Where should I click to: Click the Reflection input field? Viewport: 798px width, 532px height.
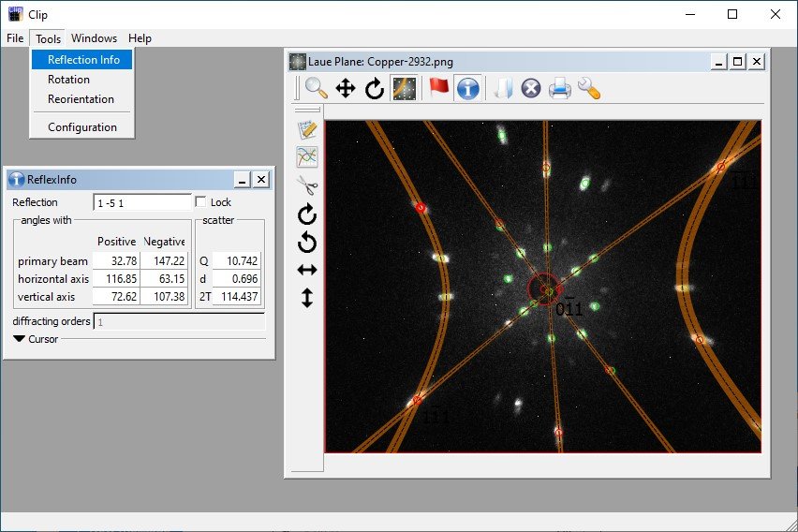pyautogui.click(x=141, y=202)
